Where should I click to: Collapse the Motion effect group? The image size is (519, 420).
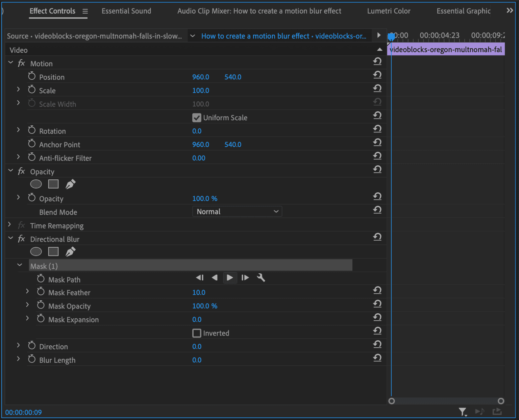click(x=10, y=63)
